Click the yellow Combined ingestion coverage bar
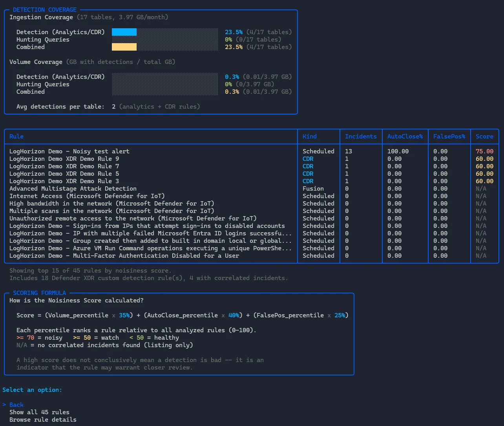This screenshot has height=426, width=504. tap(124, 47)
